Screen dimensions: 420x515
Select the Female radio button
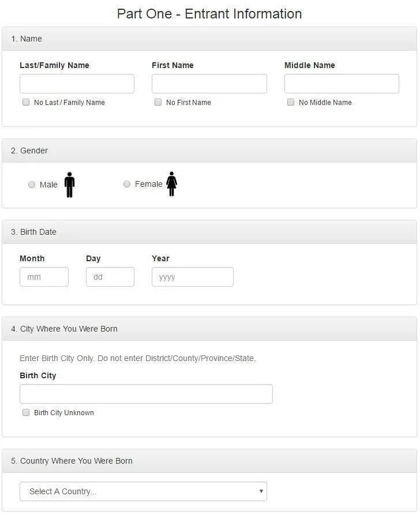click(127, 184)
